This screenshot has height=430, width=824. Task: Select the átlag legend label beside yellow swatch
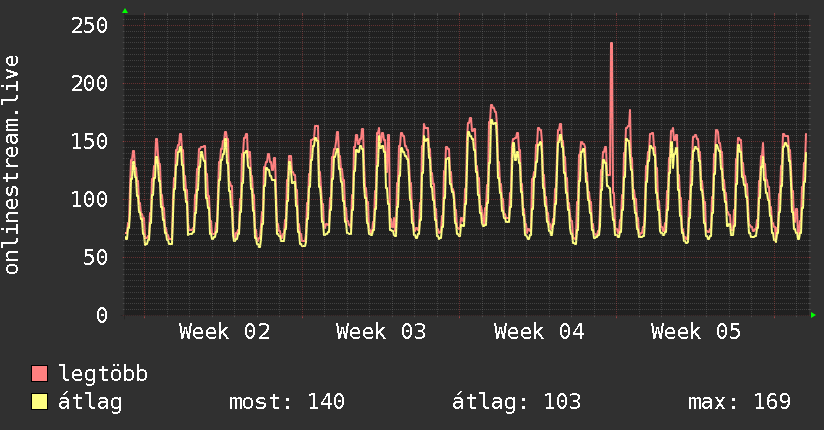tap(90, 402)
